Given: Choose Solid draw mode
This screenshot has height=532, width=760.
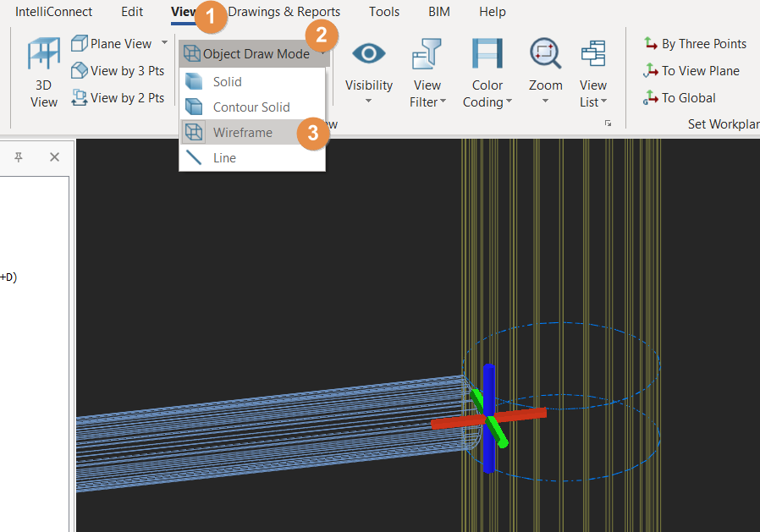Looking at the screenshot, I should click(x=227, y=82).
